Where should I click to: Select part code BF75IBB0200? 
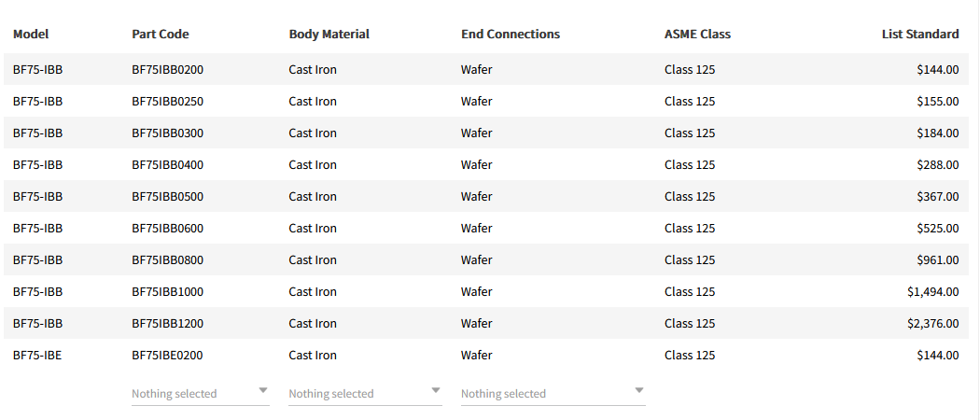tap(168, 69)
